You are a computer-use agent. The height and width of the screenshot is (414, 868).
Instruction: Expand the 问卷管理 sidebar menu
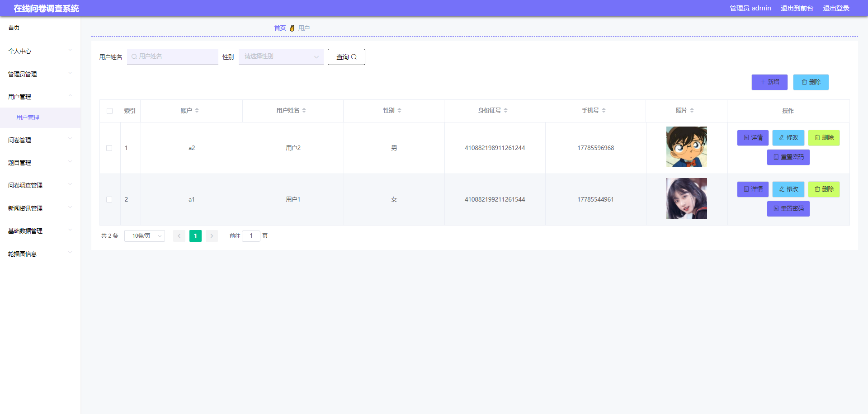40,140
